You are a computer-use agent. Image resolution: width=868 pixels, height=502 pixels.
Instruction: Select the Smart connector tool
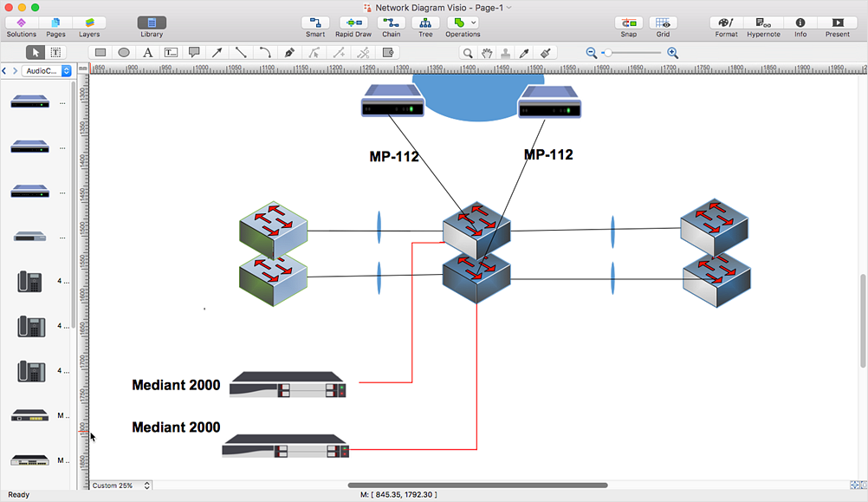pos(315,27)
